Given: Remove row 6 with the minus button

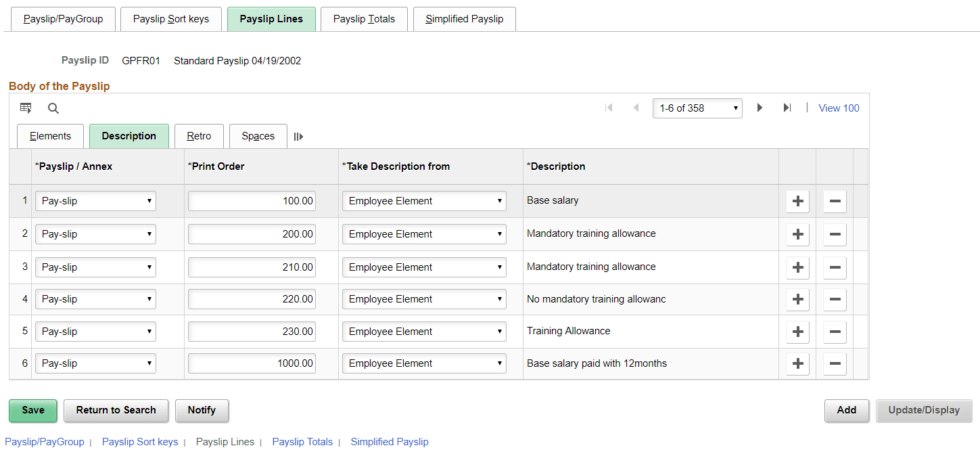Looking at the screenshot, I should click(834, 363).
